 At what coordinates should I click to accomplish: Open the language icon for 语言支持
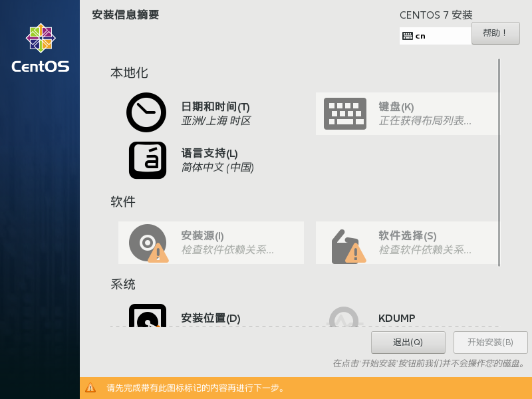[146, 160]
